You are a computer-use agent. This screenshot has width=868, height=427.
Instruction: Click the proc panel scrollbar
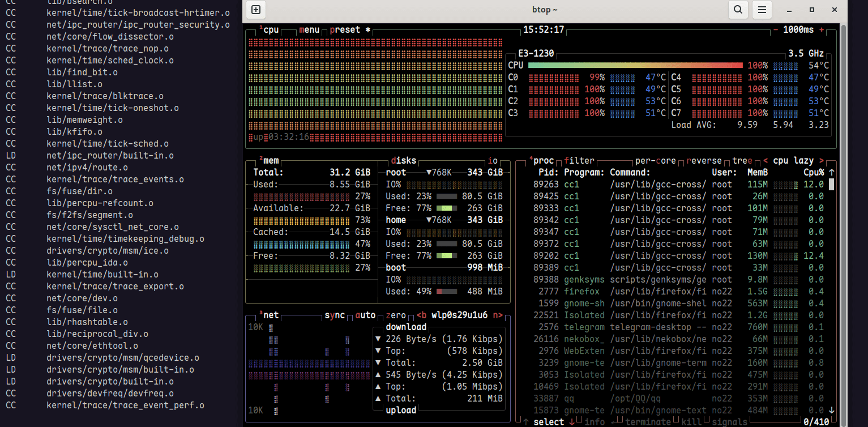[830, 184]
